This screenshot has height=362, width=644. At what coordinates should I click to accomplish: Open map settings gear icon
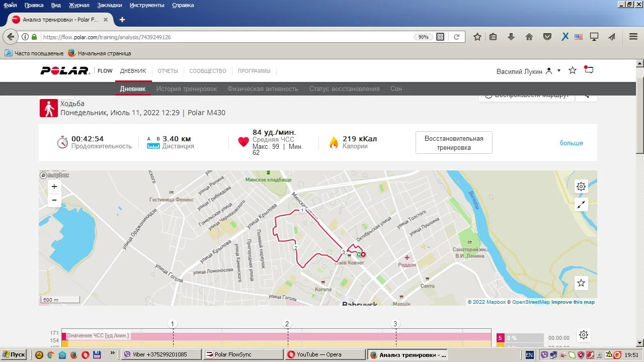pos(581,187)
